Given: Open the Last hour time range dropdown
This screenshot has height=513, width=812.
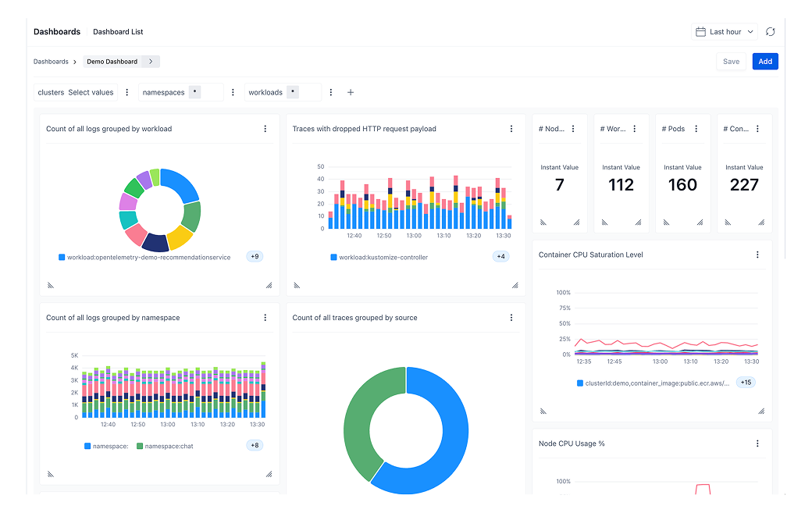Looking at the screenshot, I should [724, 31].
